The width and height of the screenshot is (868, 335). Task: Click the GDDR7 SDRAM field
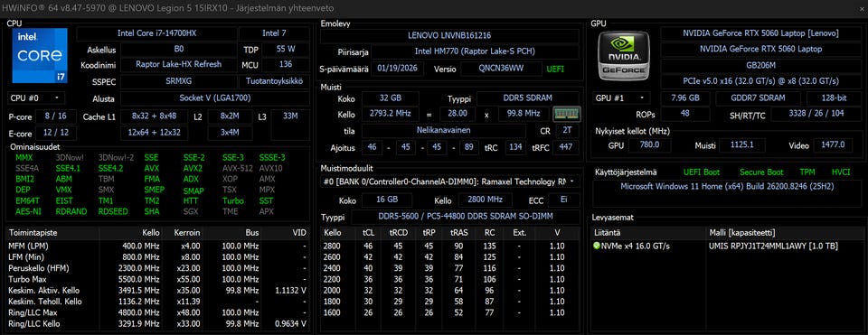758,98
